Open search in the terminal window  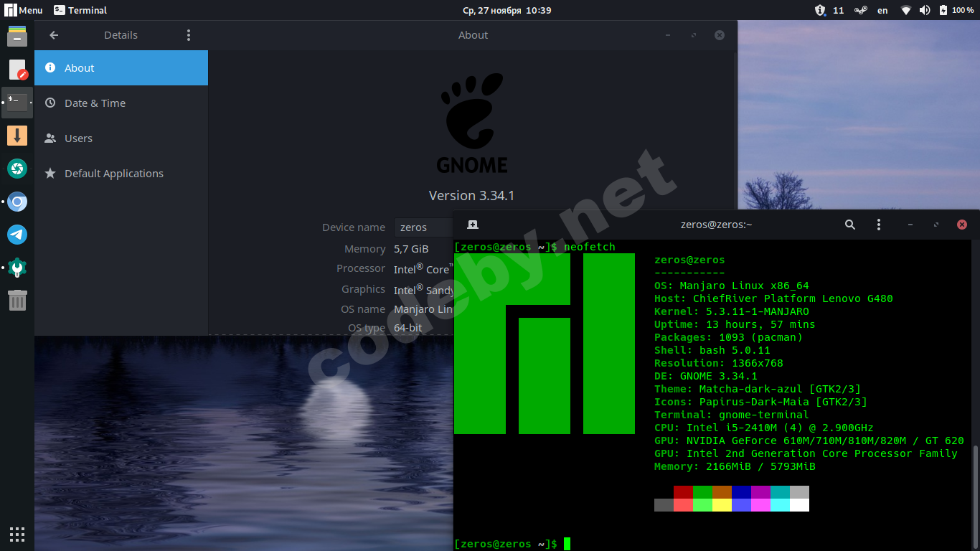(x=850, y=225)
